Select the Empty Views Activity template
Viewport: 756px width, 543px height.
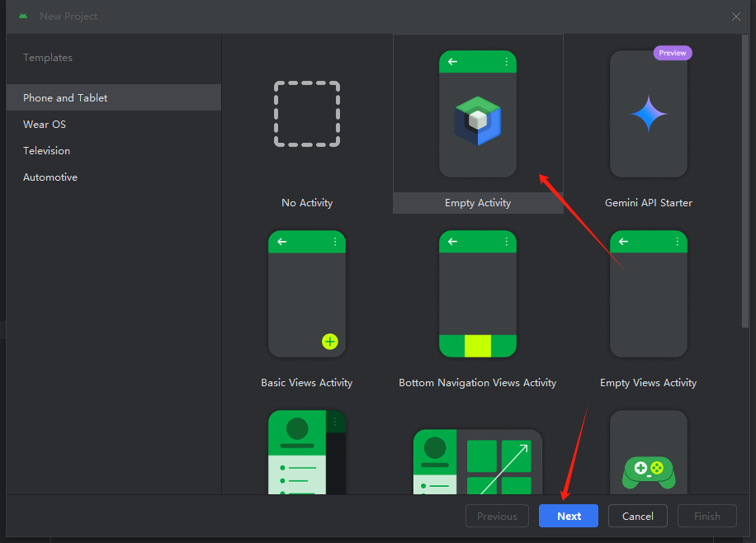point(649,294)
